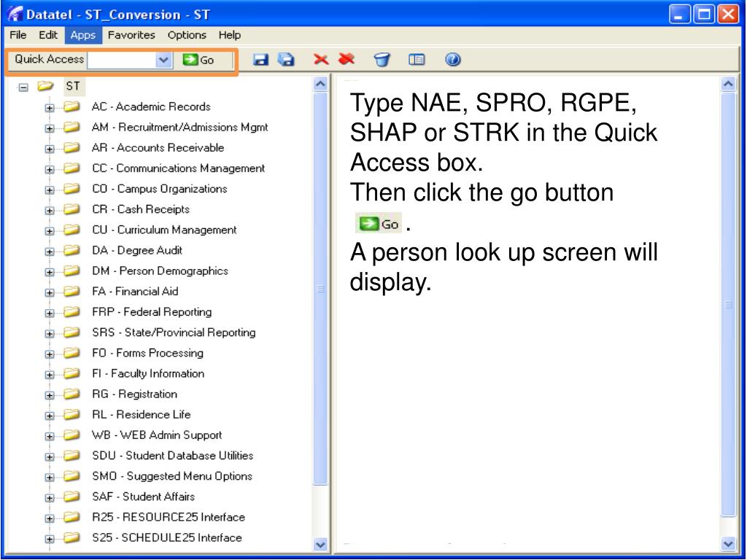
Task: Click the folder icon for DM - Person Demographics
Action: 71,271
